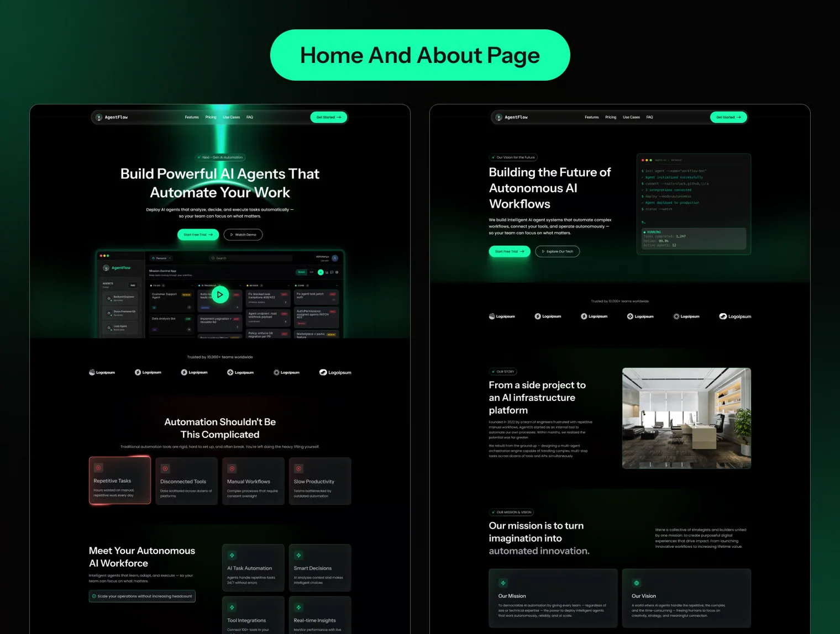The image size is (840, 634).
Task: Open Use Cases in the Home page navbar
Action: (232, 117)
